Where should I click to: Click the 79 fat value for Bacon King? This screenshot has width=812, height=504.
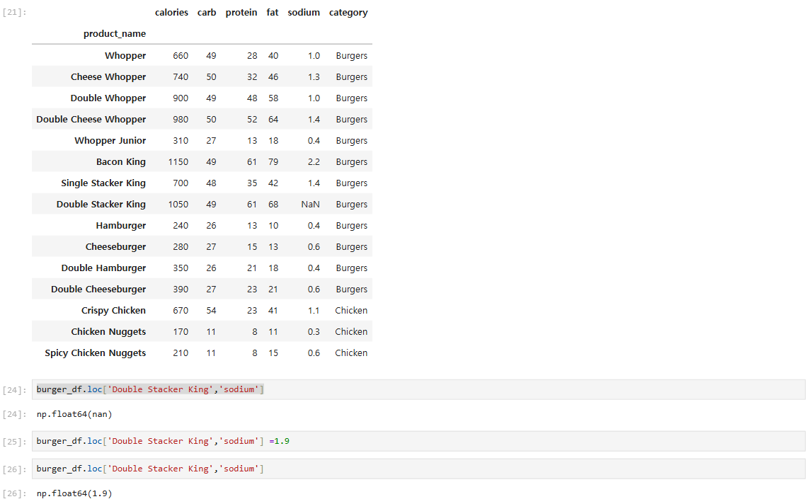[273, 161]
